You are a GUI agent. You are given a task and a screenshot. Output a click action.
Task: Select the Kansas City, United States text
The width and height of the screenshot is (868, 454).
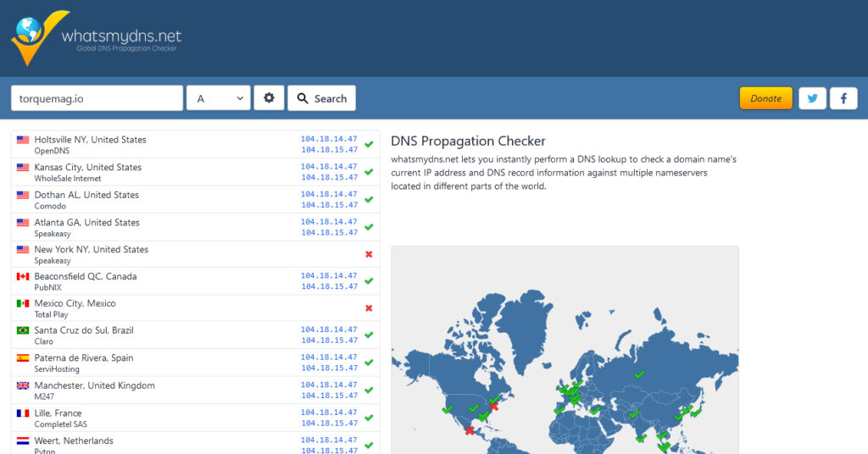(88, 168)
